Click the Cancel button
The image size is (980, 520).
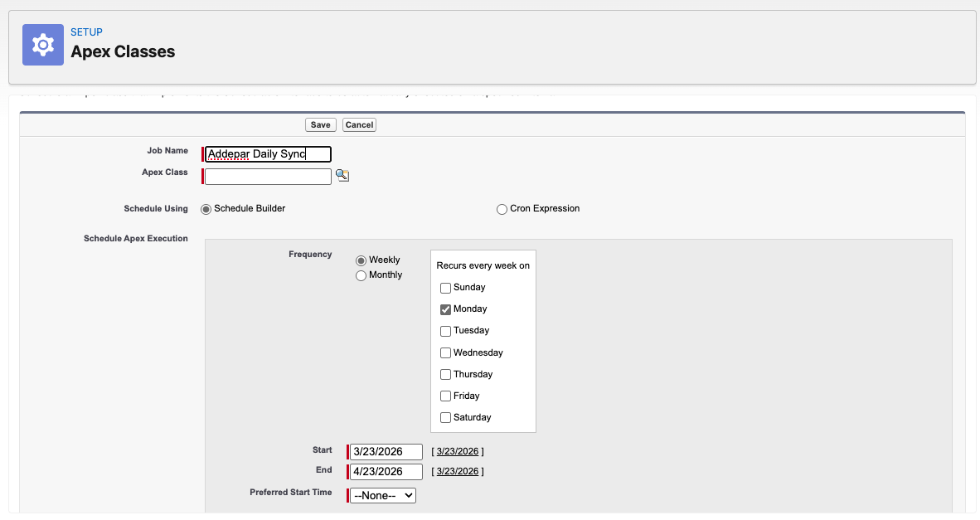[x=359, y=125]
